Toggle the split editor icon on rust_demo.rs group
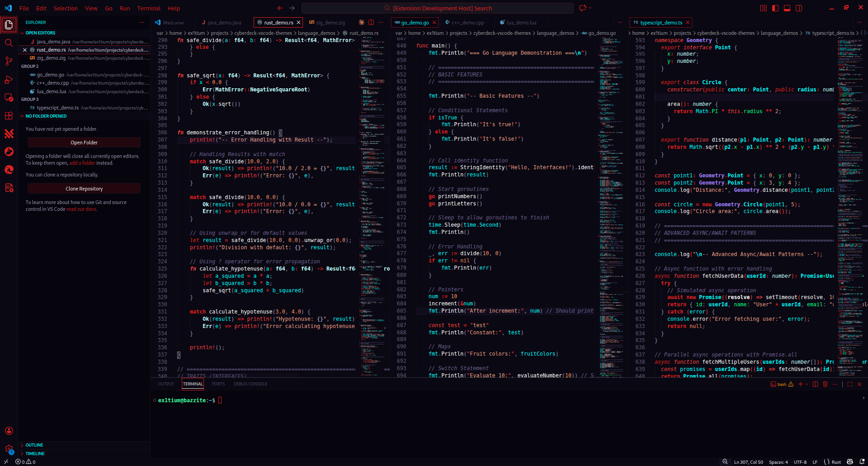Image resolution: width=868 pixels, height=466 pixels. click(x=371, y=22)
